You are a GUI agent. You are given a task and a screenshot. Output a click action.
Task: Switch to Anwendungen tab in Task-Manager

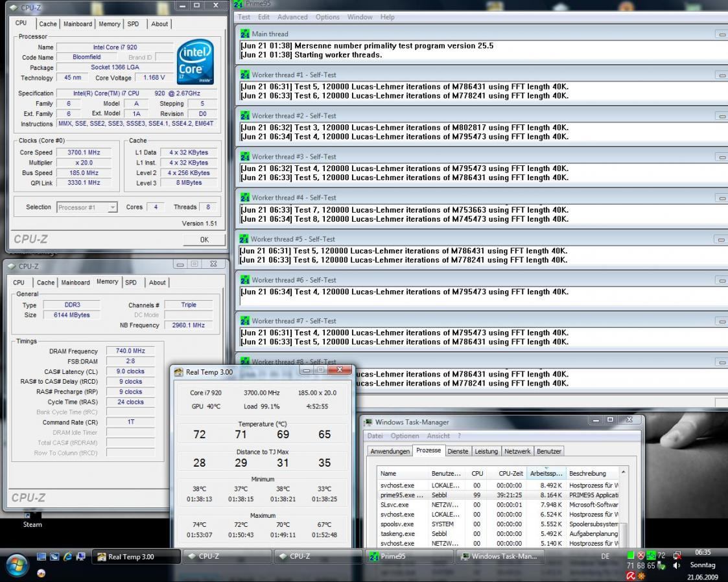(390, 451)
